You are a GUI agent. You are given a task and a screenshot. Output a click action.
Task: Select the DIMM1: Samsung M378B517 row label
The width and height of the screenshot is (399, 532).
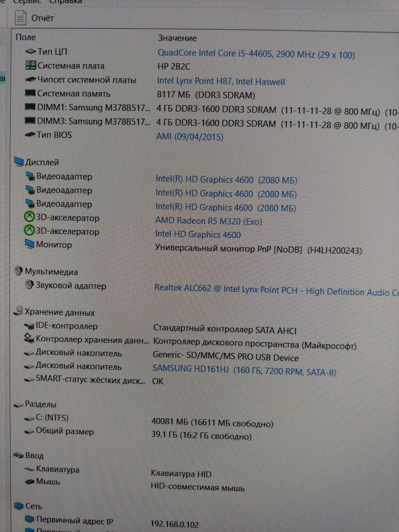94,108
